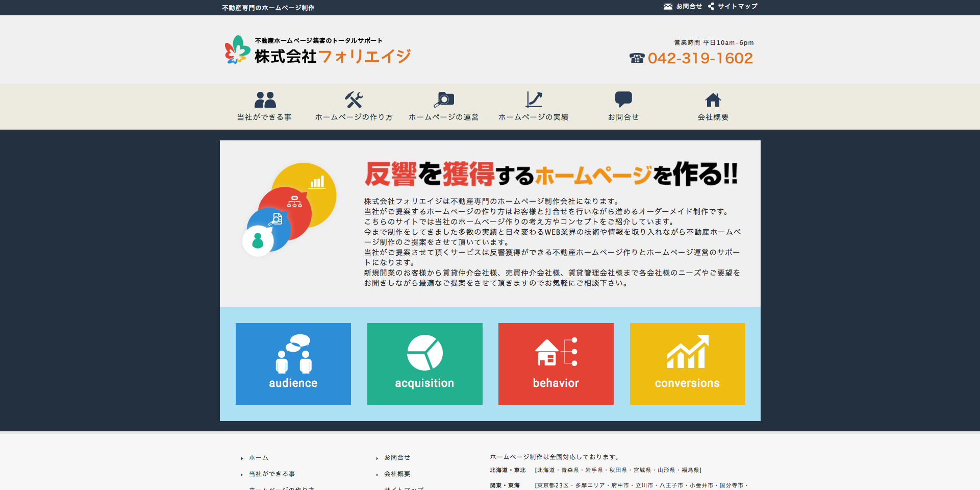This screenshot has width=980, height=490.
Task: Select the people icon above 当社ができる事
Action: pos(264,99)
